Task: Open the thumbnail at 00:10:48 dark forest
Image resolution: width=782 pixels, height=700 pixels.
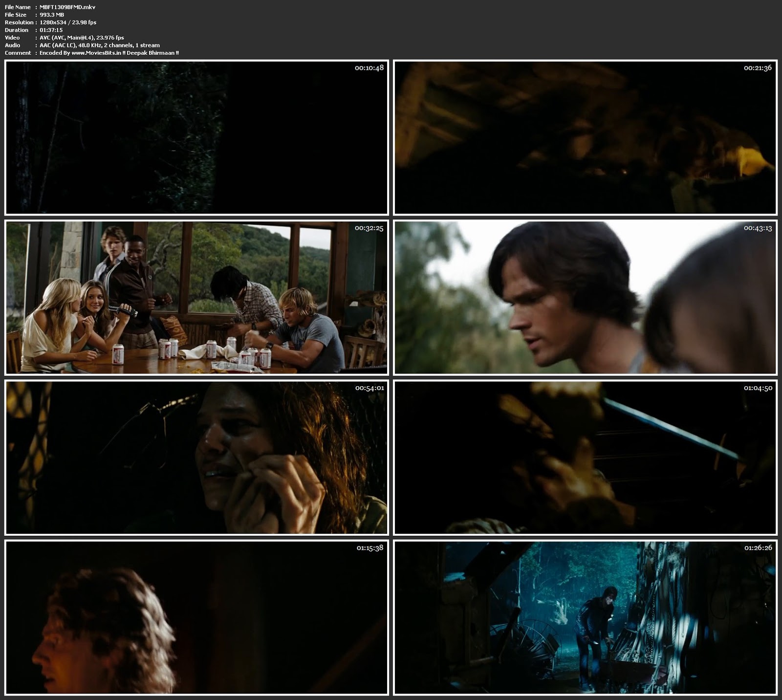Action: 196,138
